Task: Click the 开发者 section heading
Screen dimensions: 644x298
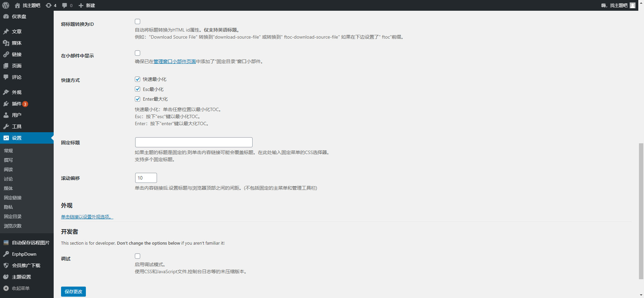Action: point(69,232)
